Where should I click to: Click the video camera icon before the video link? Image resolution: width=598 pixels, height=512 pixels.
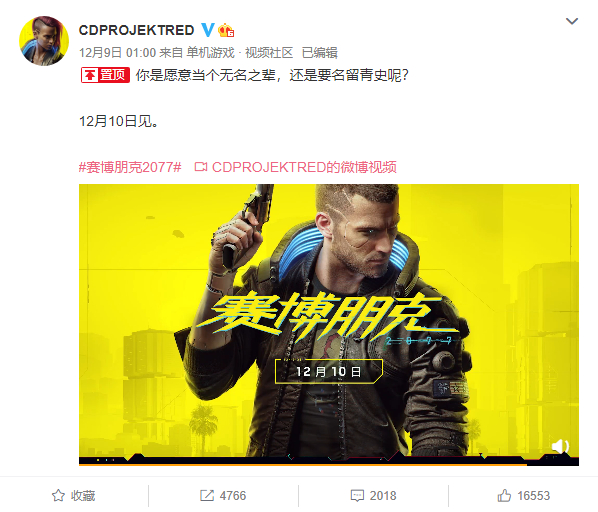[201, 167]
